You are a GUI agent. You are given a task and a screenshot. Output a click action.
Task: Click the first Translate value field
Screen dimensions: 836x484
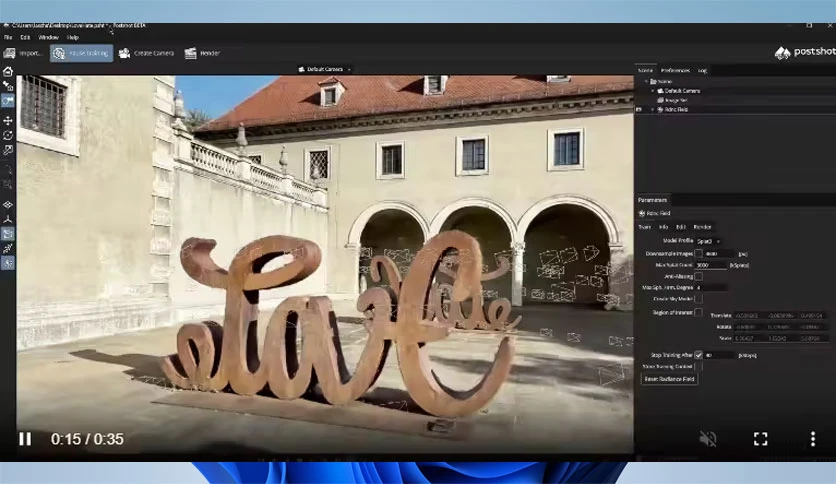point(749,316)
